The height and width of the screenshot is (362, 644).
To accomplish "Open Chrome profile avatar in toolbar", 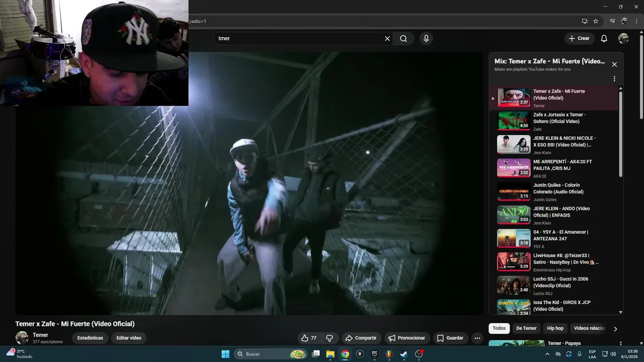I will 624,21.
